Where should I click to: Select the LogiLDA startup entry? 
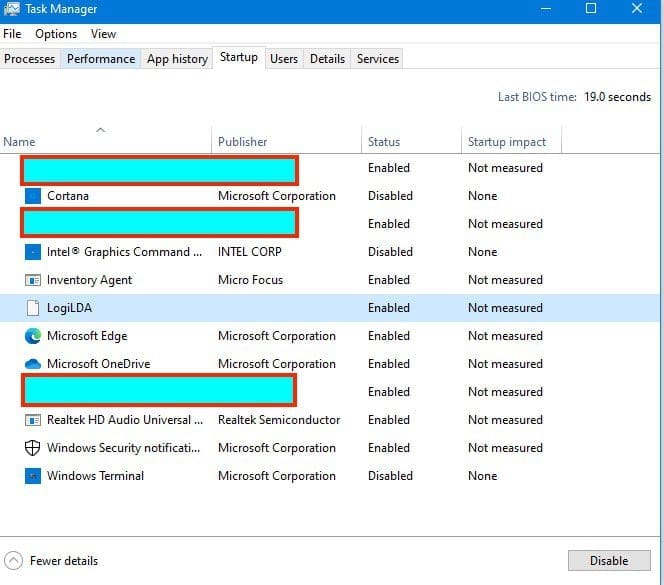(x=70, y=308)
